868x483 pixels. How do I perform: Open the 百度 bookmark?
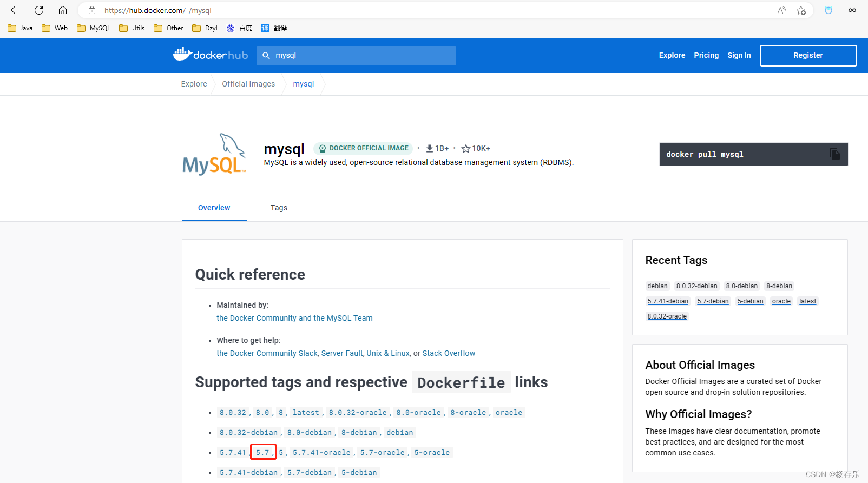click(239, 28)
